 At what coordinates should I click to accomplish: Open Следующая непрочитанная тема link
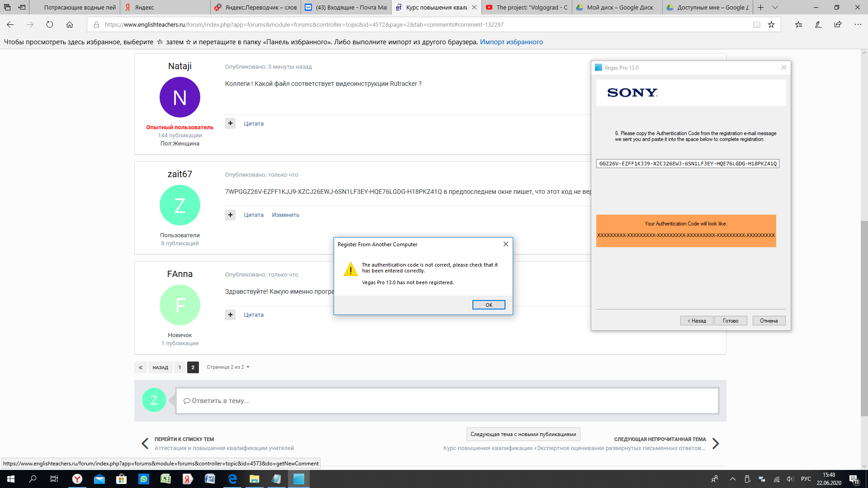tap(660, 439)
